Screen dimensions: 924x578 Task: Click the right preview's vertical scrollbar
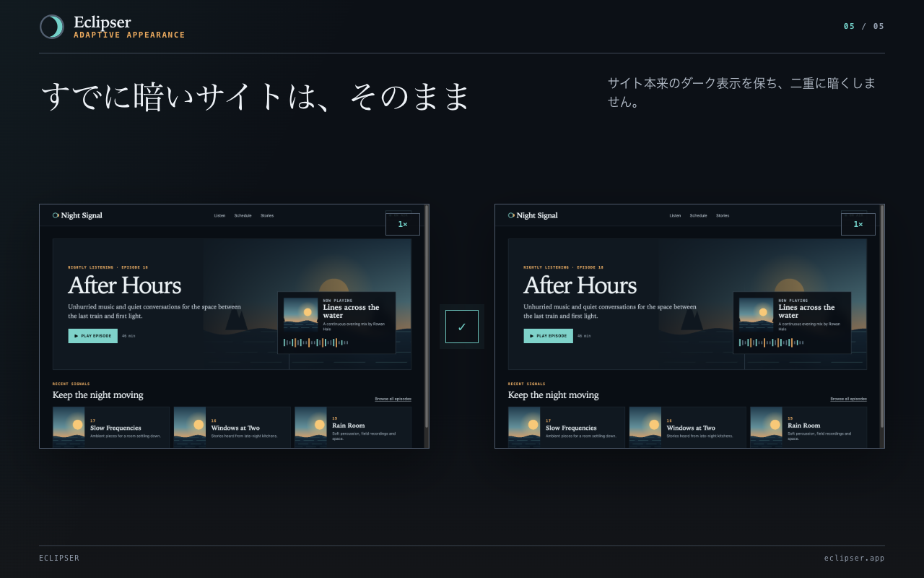tap(882, 316)
